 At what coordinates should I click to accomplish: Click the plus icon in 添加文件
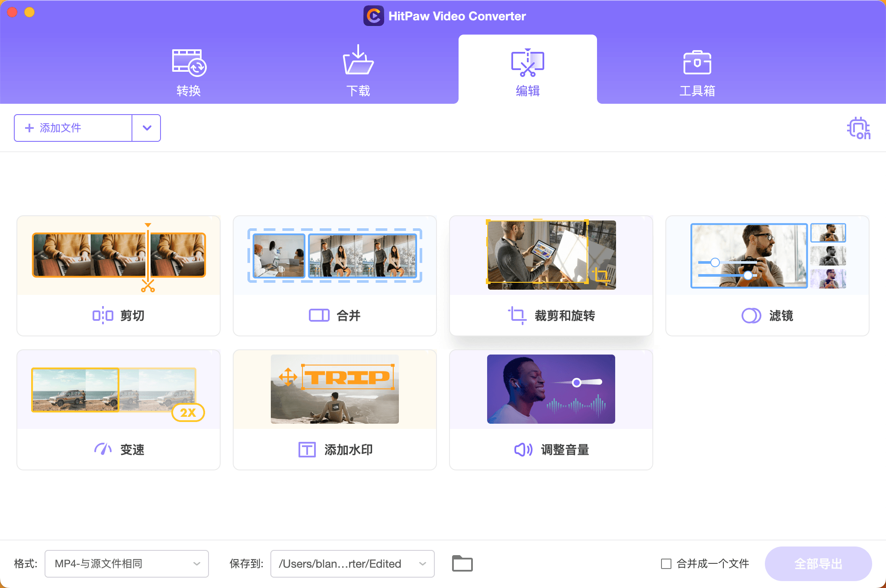click(x=29, y=128)
